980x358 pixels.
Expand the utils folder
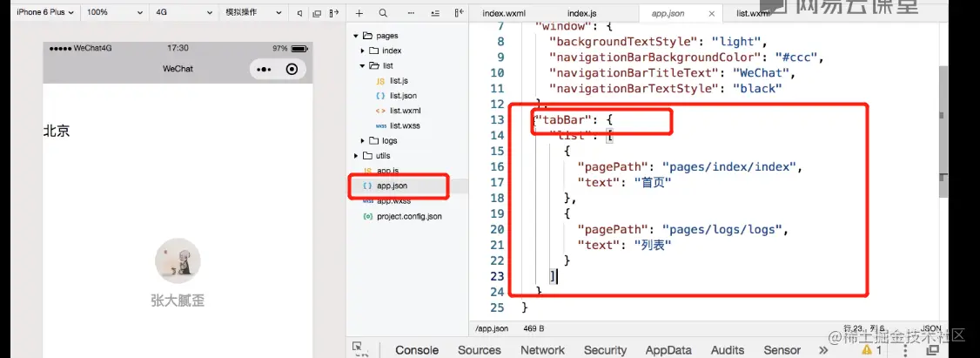click(356, 156)
